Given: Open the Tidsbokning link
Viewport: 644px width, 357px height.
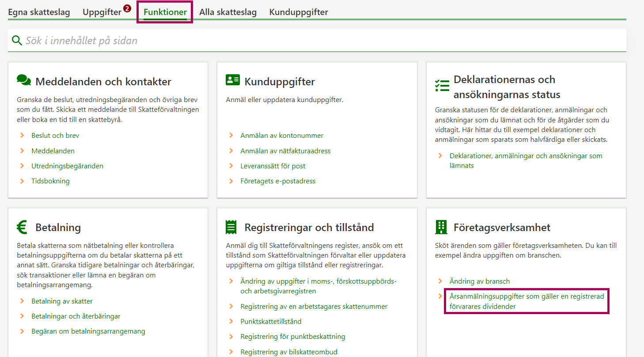Looking at the screenshot, I should (x=50, y=181).
